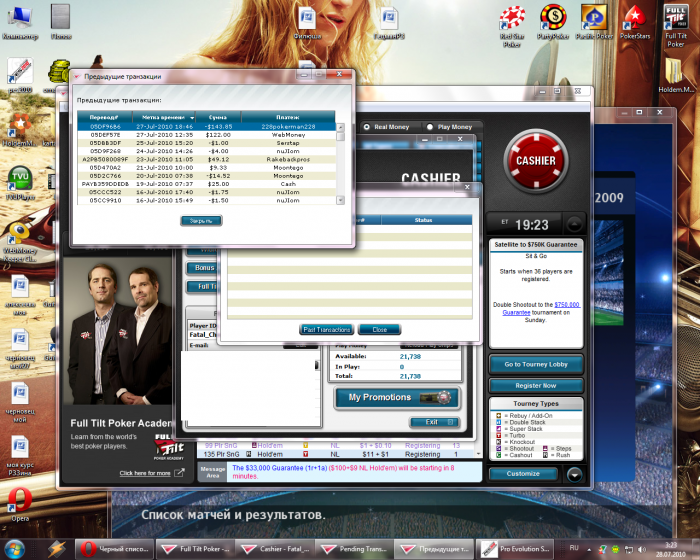Open Pacific Poker desktop shortcut
700x560 pixels.
[594, 22]
